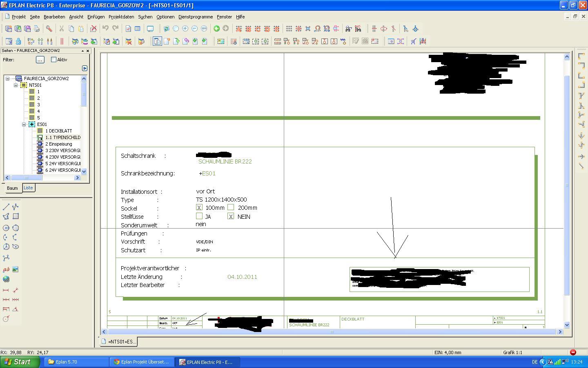Click the Delete (red X) toolbar icon
This screenshot has height=368, width=588.
[94, 29]
